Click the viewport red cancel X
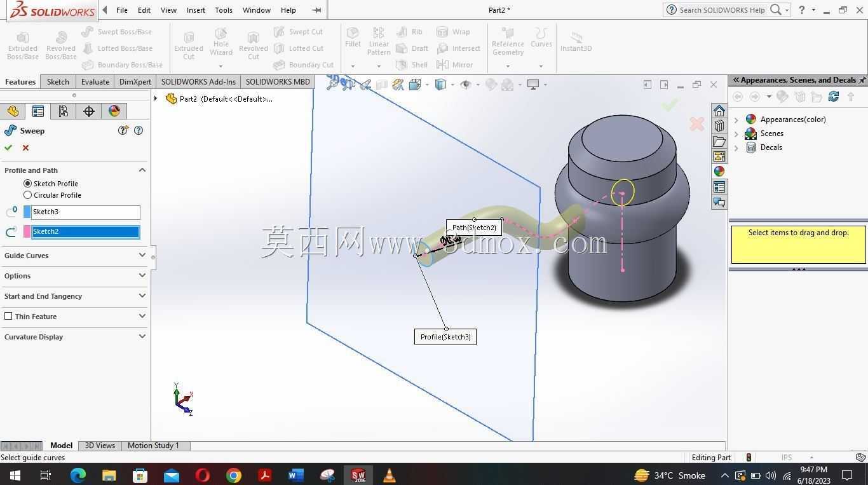The image size is (868, 485). (x=697, y=124)
